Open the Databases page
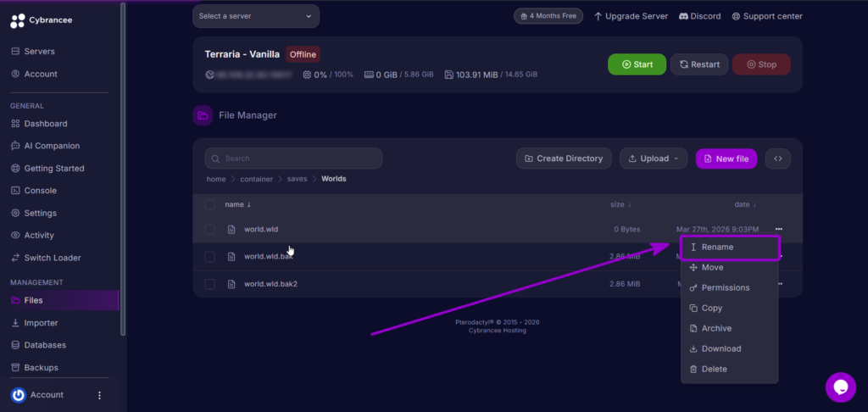 click(x=38, y=345)
